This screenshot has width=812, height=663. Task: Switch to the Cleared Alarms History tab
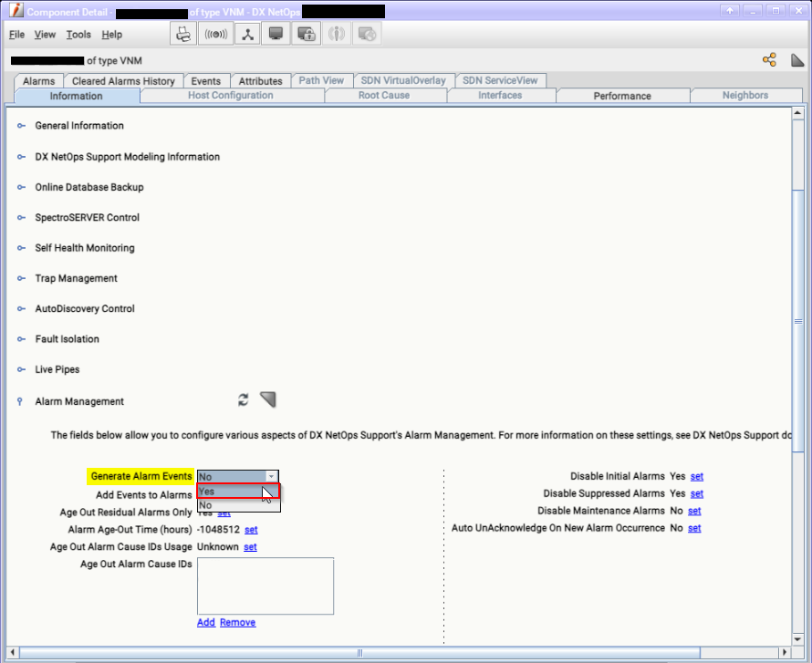click(x=123, y=81)
